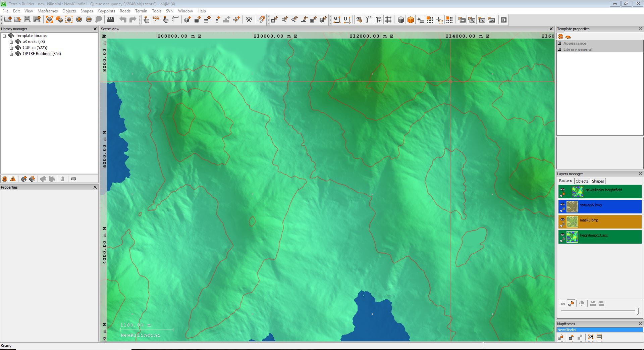The width and height of the screenshot is (644, 350).
Task: Toggle visibility of heightmap13.asc layer
Action: click(x=562, y=235)
